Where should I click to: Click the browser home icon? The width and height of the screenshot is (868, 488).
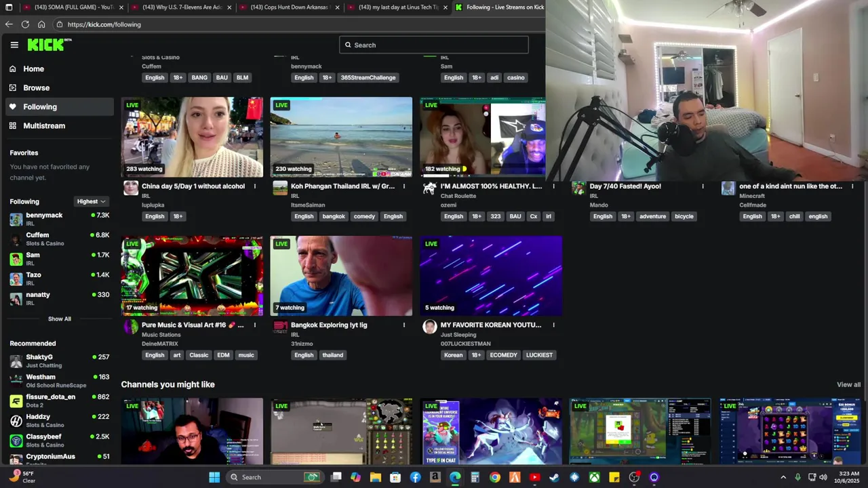[x=41, y=24]
